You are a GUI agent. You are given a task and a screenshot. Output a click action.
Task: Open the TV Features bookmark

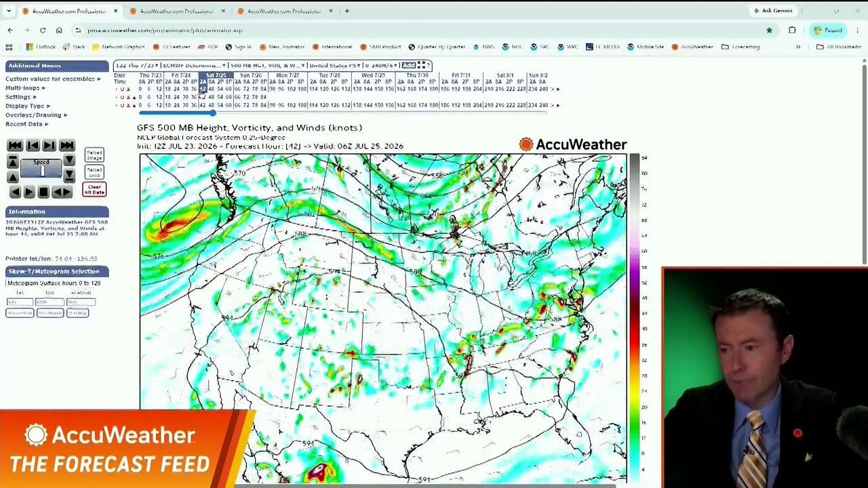point(171,47)
